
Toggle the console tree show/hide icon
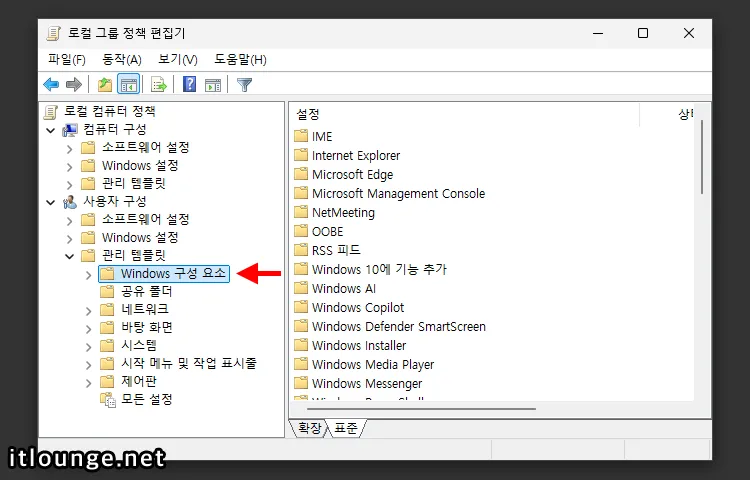click(x=129, y=85)
